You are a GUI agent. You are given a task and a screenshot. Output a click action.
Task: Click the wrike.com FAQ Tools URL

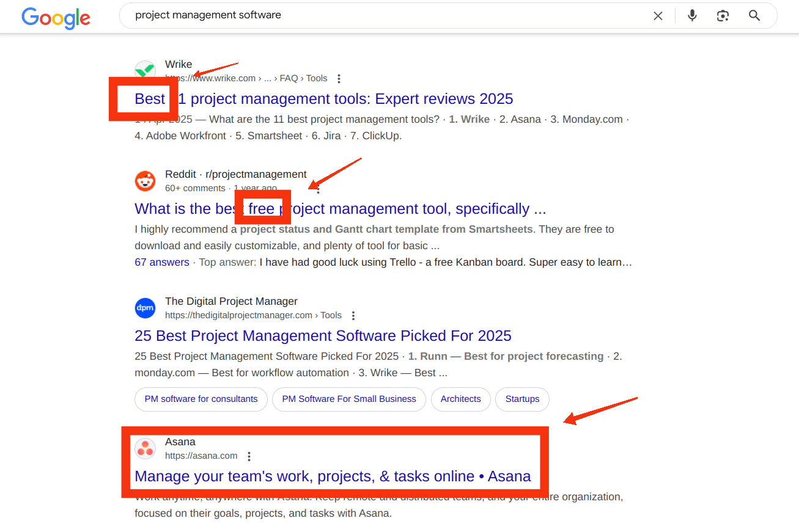tap(246, 78)
